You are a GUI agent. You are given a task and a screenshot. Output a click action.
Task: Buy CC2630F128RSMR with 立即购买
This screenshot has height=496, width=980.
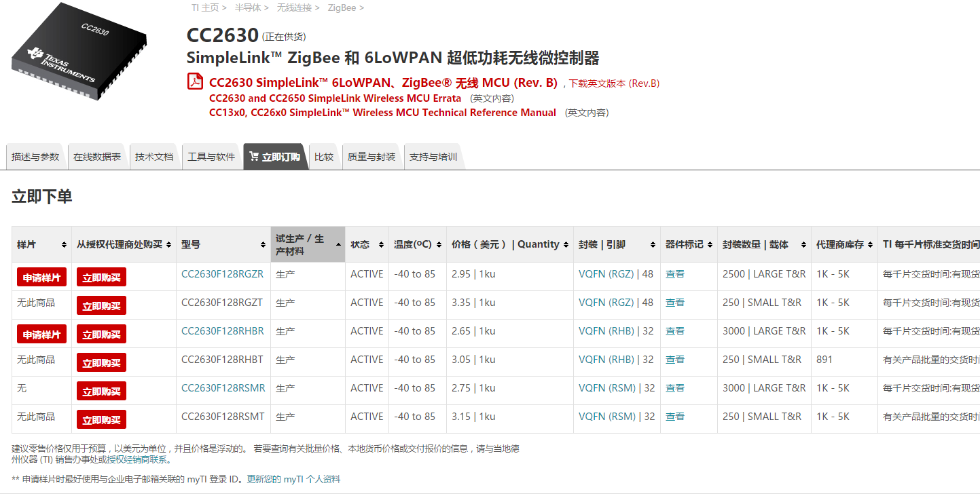click(x=101, y=391)
